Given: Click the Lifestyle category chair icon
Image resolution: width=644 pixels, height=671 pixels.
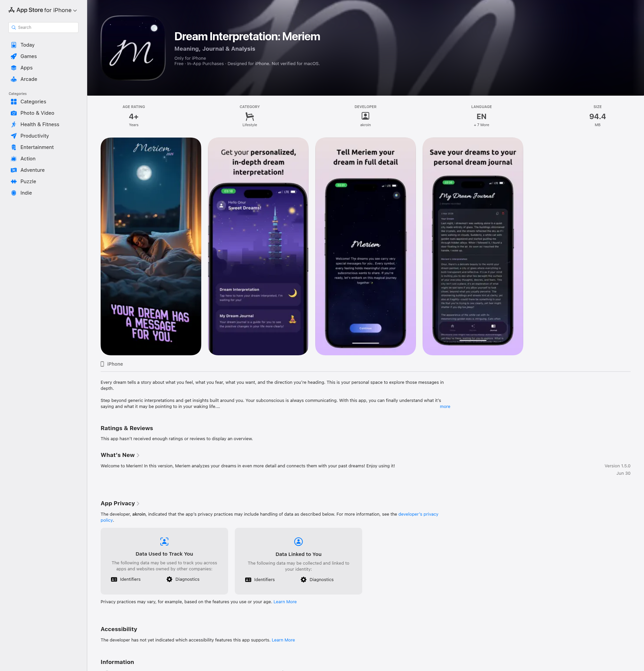Looking at the screenshot, I should point(250,116).
